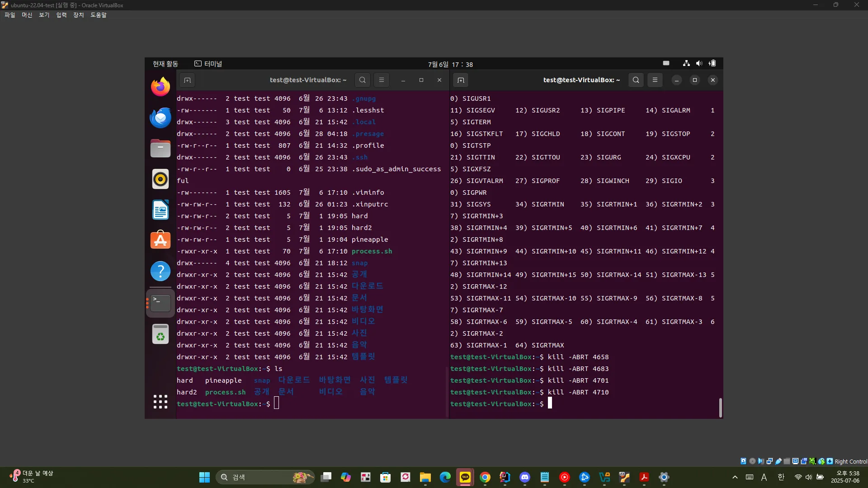Click the VirtualBox CPU status indicator
Image resolution: width=868 pixels, height=488 pixels.
click(812, 461)
